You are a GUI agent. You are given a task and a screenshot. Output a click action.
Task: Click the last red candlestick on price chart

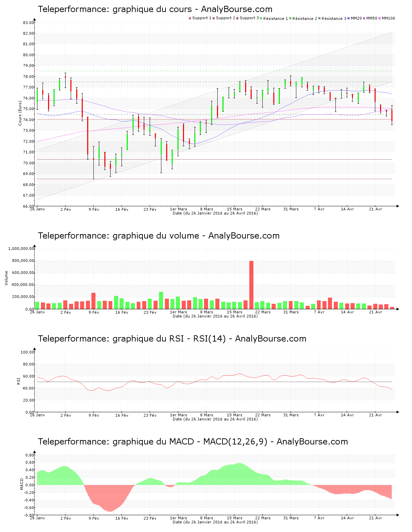(x=392, y=115)
